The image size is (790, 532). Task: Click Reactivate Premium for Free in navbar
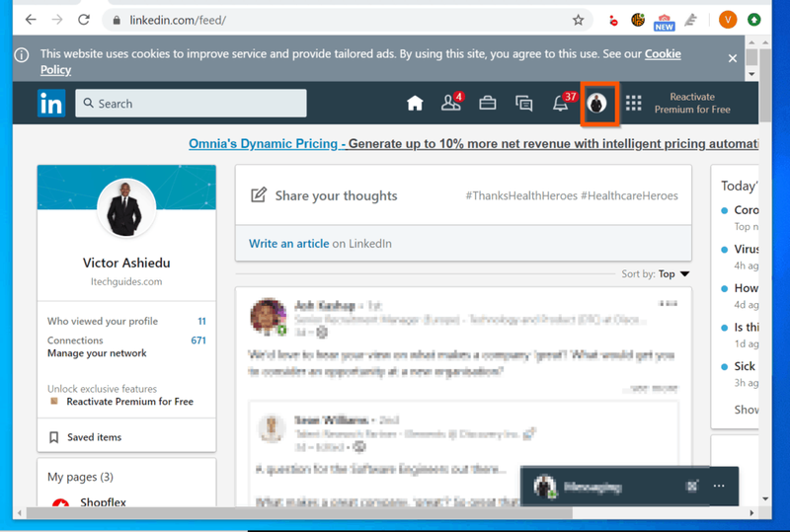click(x=692, y=104)
